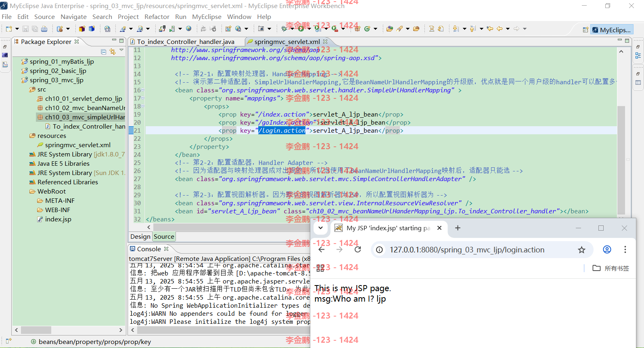
Task: Switch to the Design view tab
Action: pyautogui.click(x=140, y=237)
